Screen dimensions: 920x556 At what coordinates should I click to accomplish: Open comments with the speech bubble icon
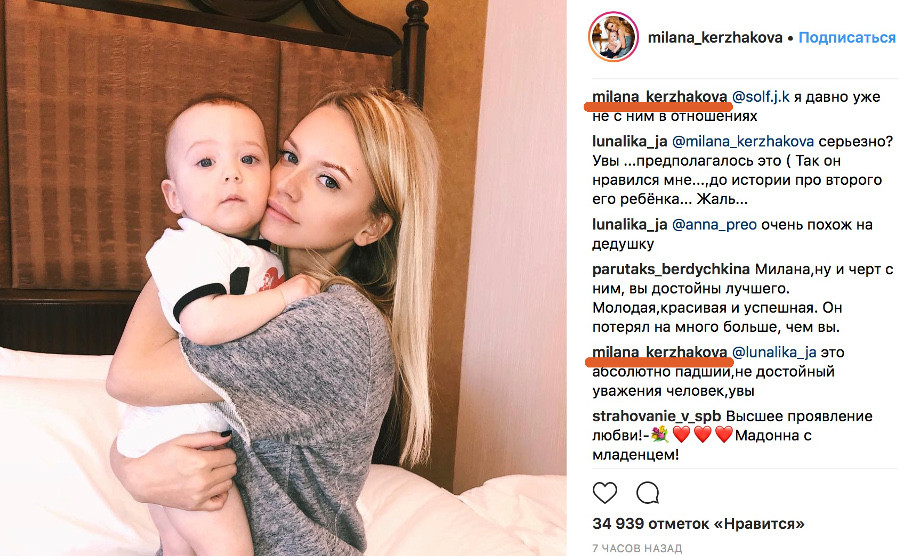point(648,493)
